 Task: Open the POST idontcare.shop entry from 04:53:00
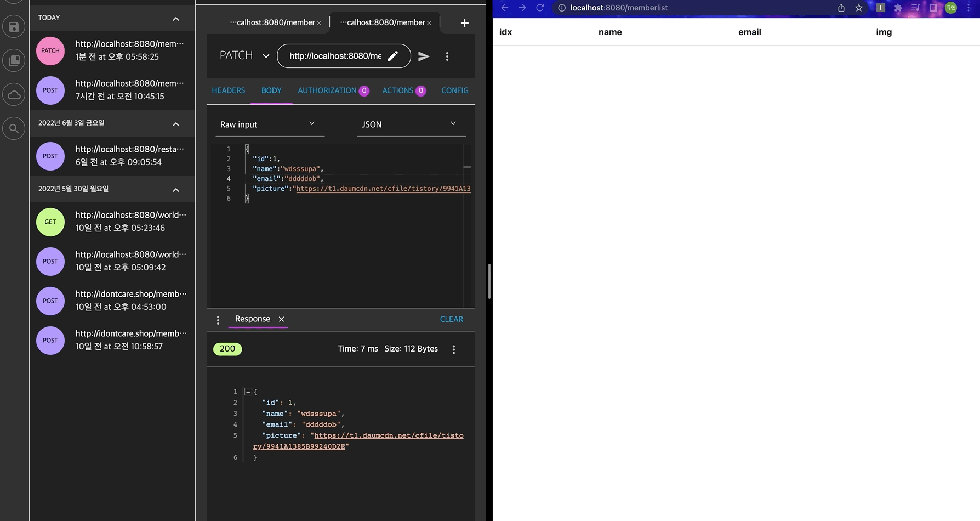(x=112, y=301)
